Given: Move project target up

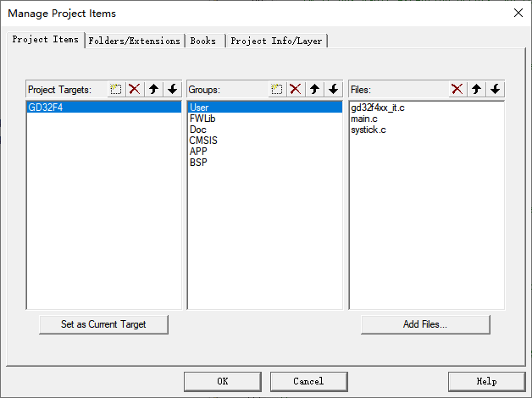Looking at the screenshot, I should pos(153,89).
